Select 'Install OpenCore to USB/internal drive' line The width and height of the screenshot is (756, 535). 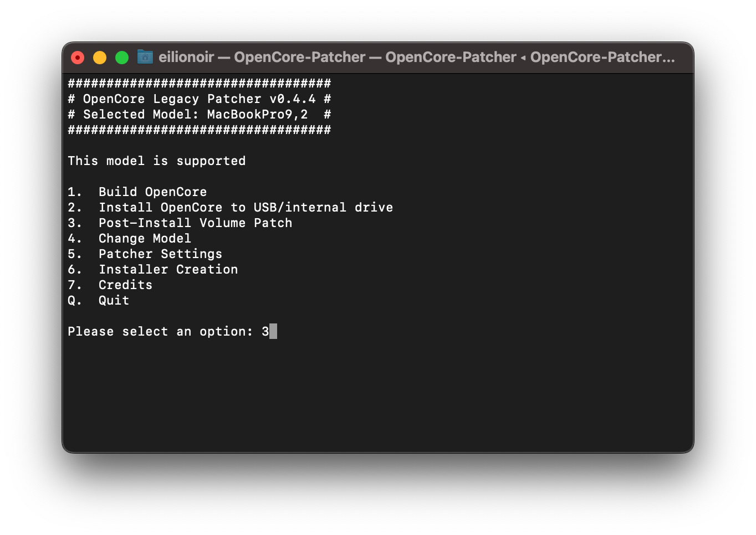click(246, 208)
